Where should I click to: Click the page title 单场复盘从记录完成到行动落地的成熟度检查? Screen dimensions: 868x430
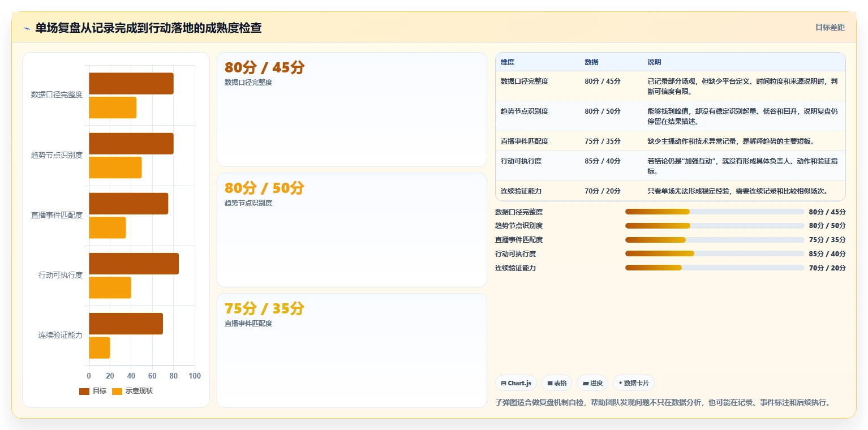(x=148, y=28)
